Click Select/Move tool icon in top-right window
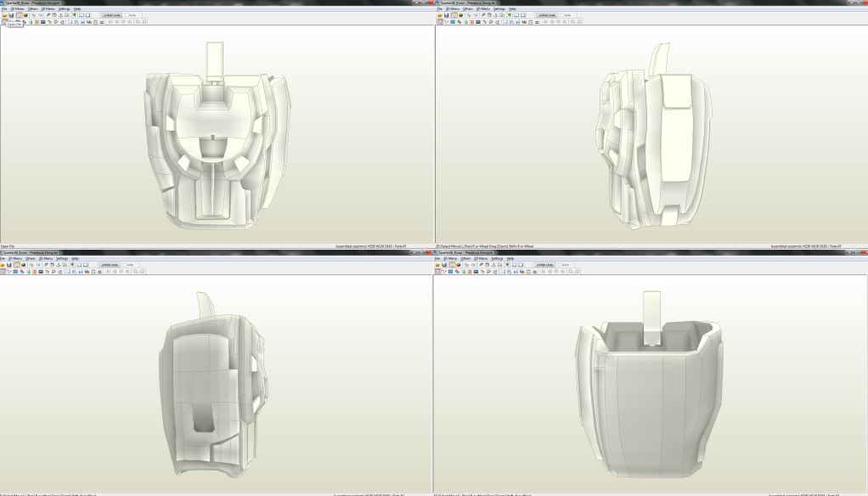 (440, 21)
